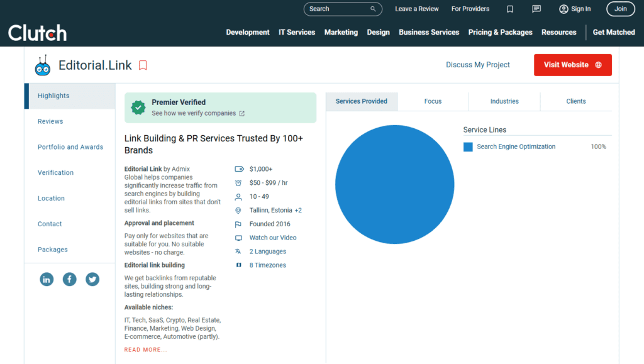Click the Editorial.Link robot logo
The image size is (644, 364).
pyautogui.click(x=43, y=65)
